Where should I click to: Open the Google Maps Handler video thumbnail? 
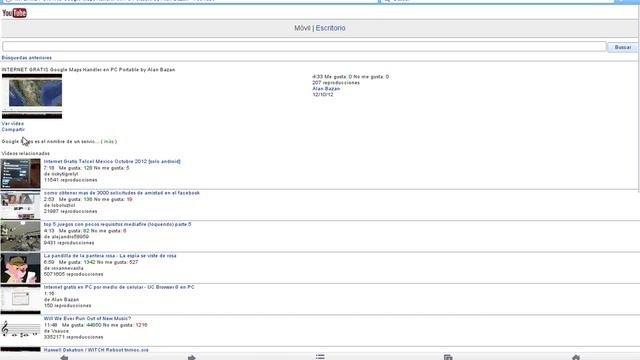point(32,96)
